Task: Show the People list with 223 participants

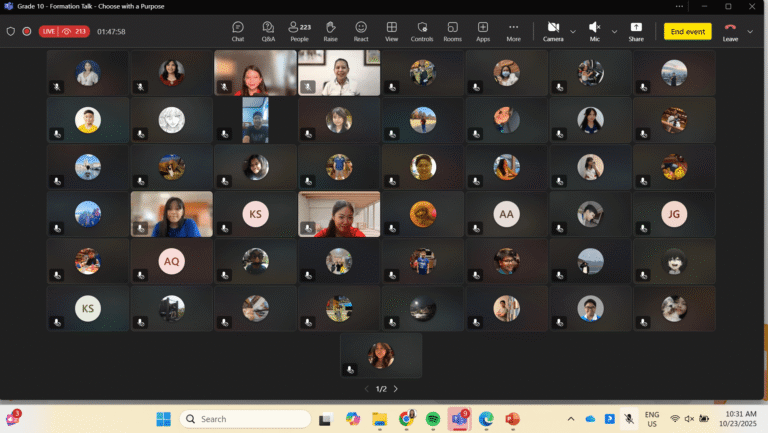Action: pyautogui.click(x=299, y=32)
